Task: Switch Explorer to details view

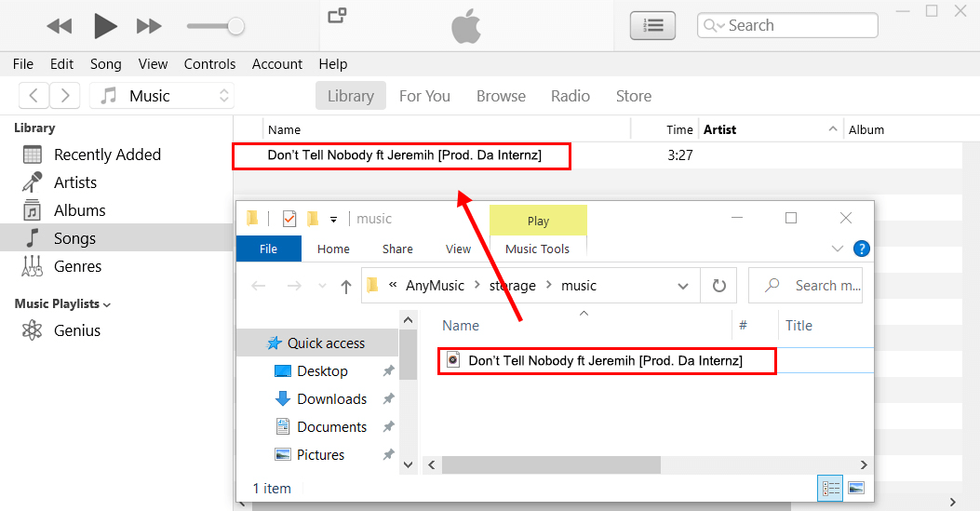Action: pyautogui.click(x=832, y=488)
